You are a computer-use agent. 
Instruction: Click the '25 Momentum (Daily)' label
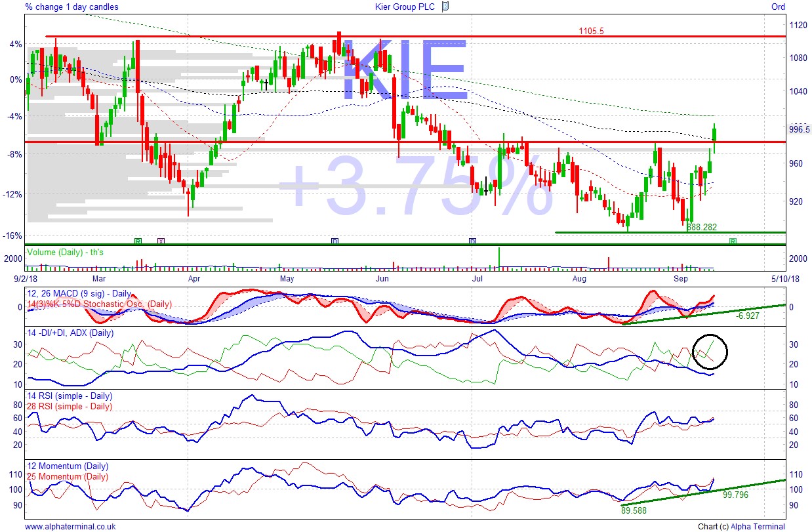(67, 477)
